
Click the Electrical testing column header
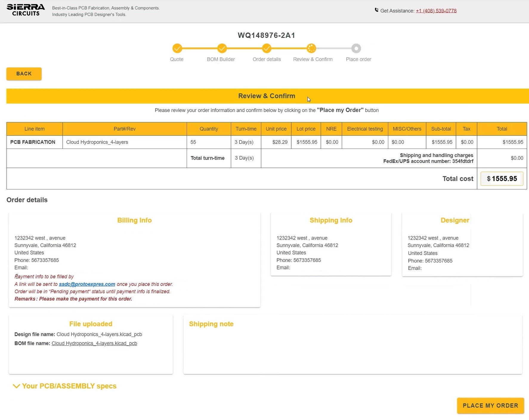click(x=365, y=129)
